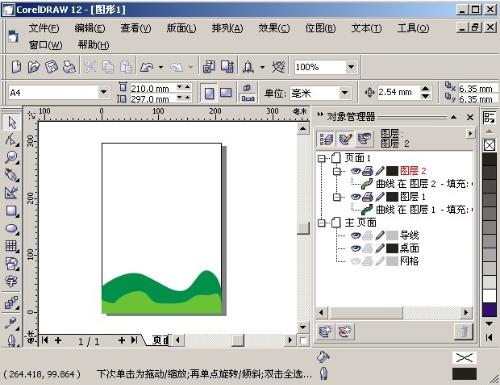Toggle Show Object Properties button
This screenshot has width=500, height=385.
[x=326, y=139]
